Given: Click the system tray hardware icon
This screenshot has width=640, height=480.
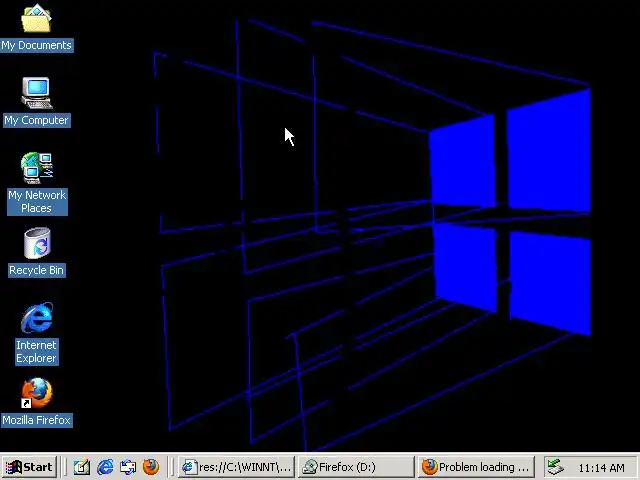Looking at the screenshot, I should 556,467.
